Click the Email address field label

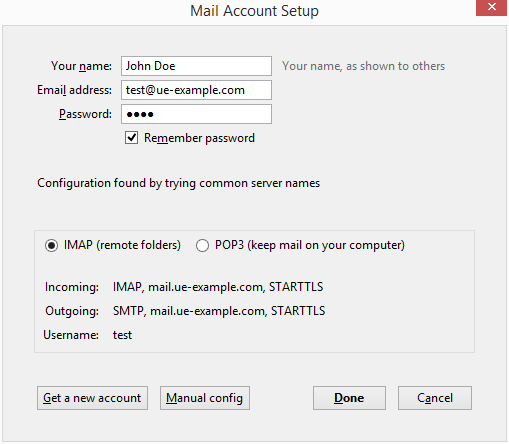pyautogui.click(x=74, y=90)
